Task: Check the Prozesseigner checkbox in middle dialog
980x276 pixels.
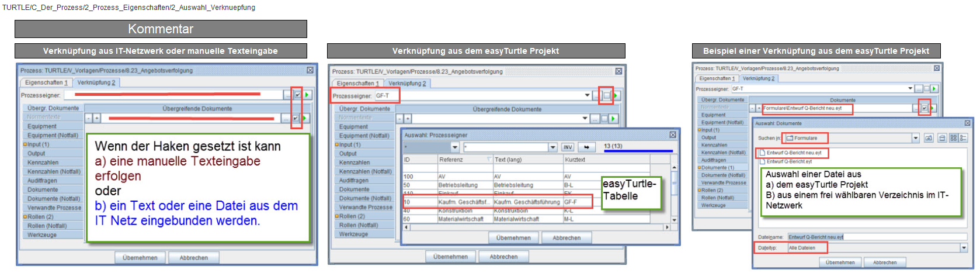Action: click(x=606, y=95)
